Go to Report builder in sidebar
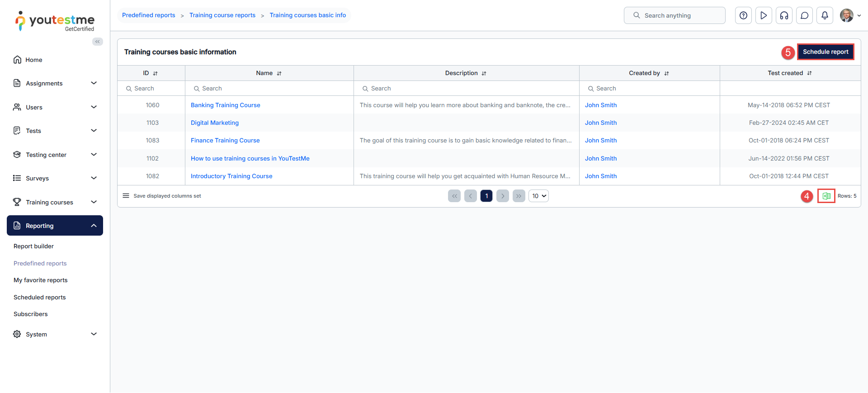This screenshot has height=393, width=868. tap(33, 246)
